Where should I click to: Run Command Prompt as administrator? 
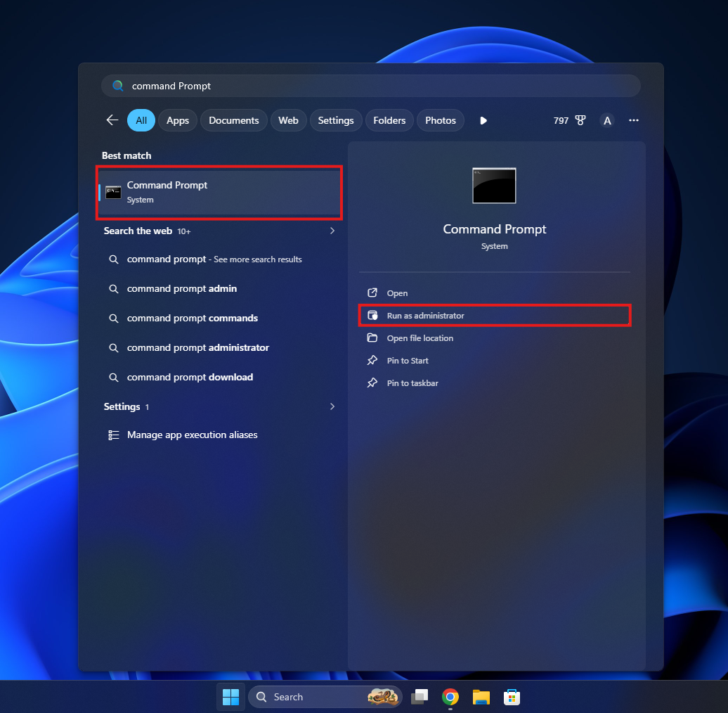[x=494, y=315]
